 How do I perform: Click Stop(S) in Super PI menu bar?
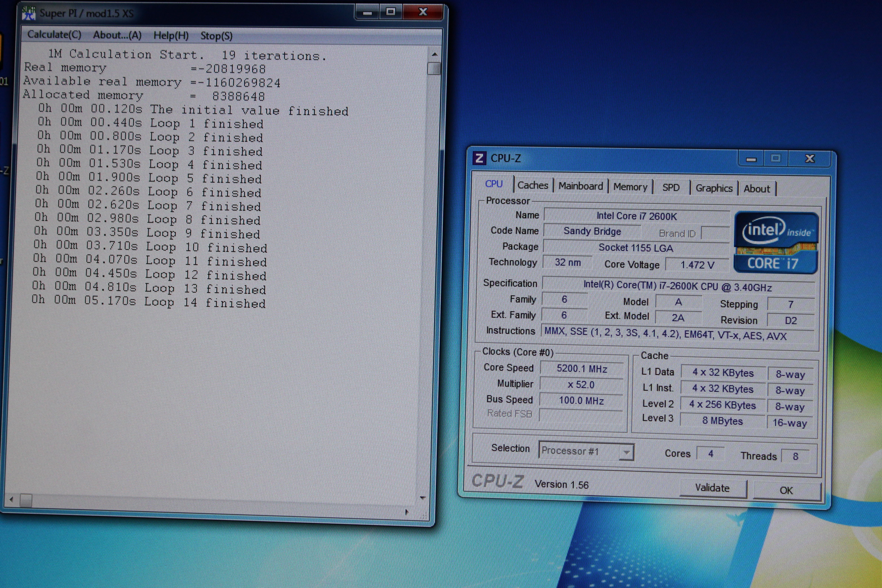click(x=216, y=36)
